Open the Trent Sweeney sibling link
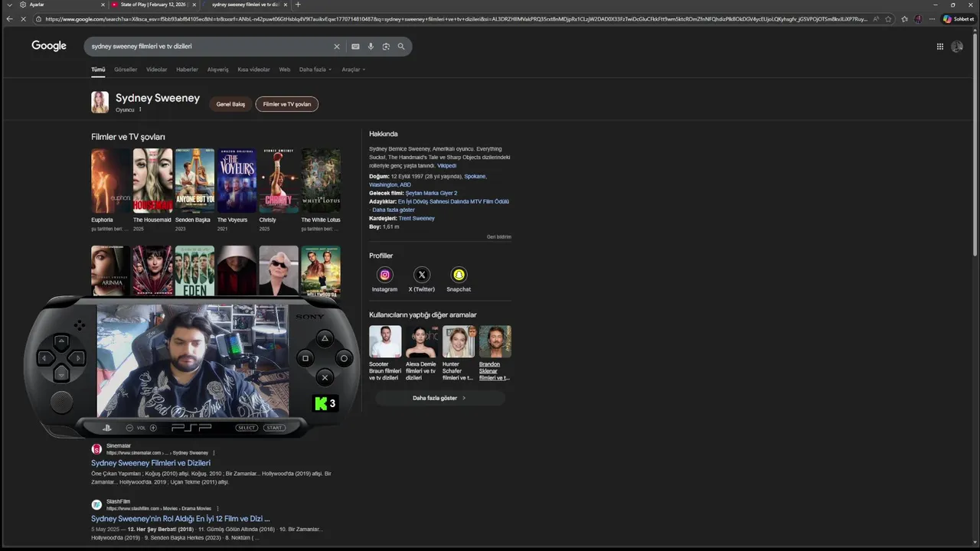Viewport: 980px width, 551px height. (x=416, y=218)
